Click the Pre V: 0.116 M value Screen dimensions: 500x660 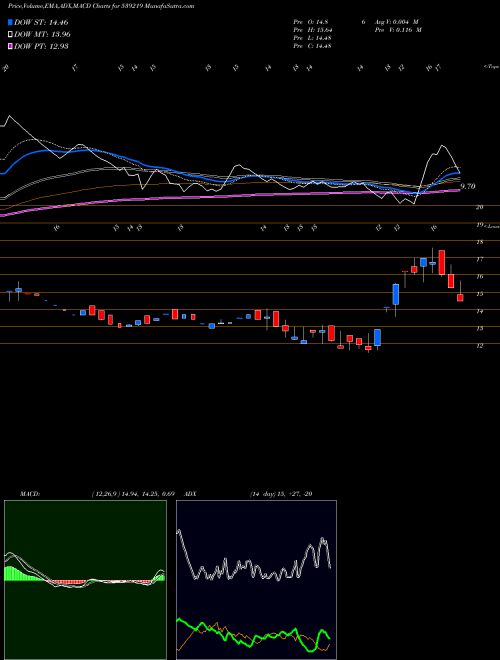click(400, 30)
